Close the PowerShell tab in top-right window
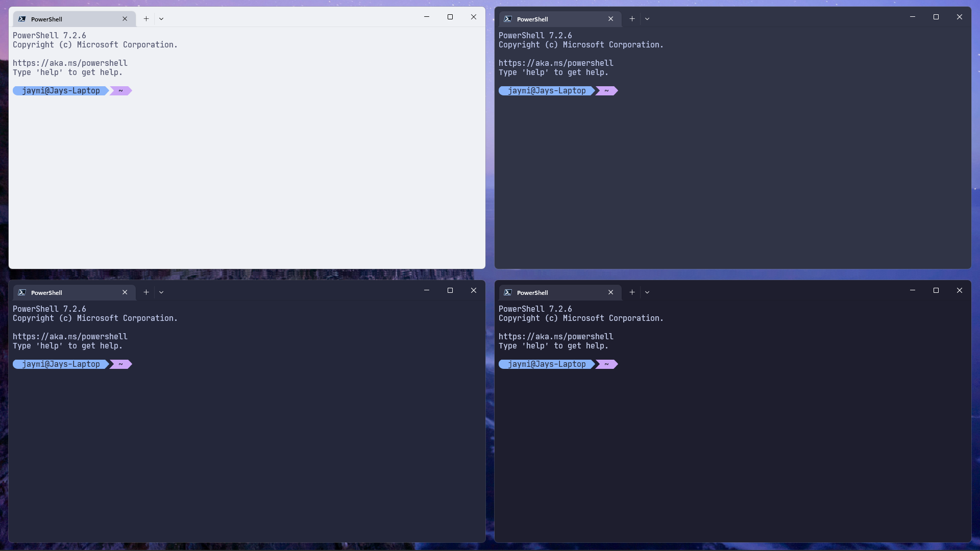Viewport: 980px width, 551px height. pos(610,19)
